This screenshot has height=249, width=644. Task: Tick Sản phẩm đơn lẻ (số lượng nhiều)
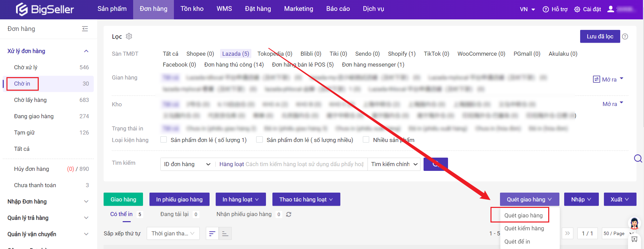click(260, 140)
